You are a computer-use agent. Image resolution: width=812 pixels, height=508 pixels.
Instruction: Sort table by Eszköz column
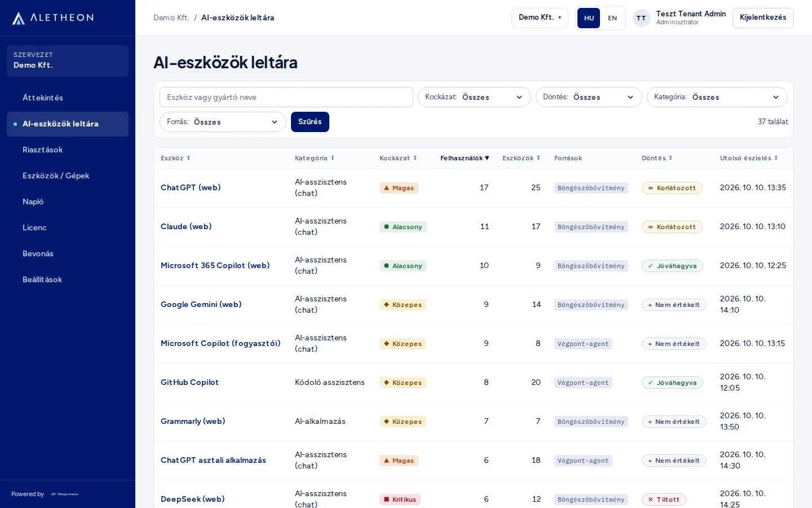click(x=175, y=158)
